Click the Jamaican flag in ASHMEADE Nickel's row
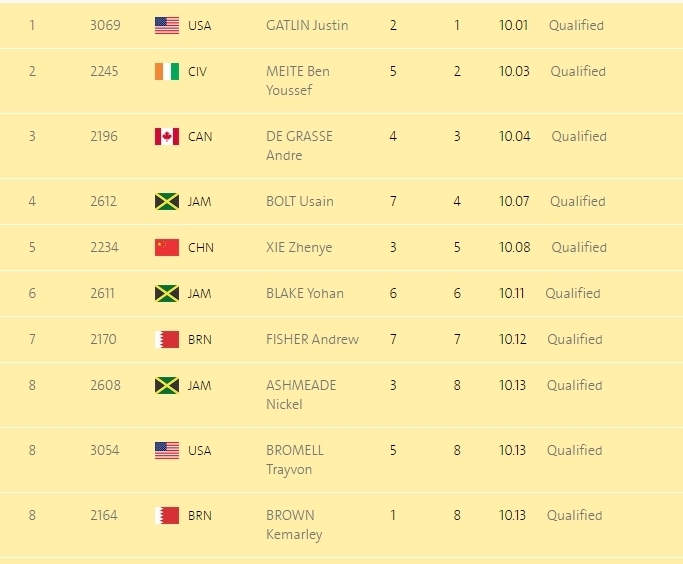The width and height of the screenshot is (683, 564). [167, 385]
